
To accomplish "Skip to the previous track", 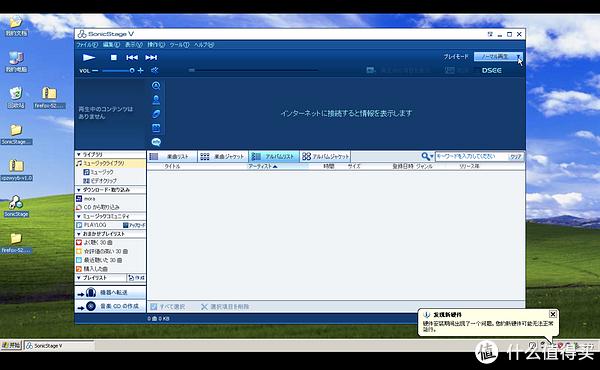I will tap(132, 57).
